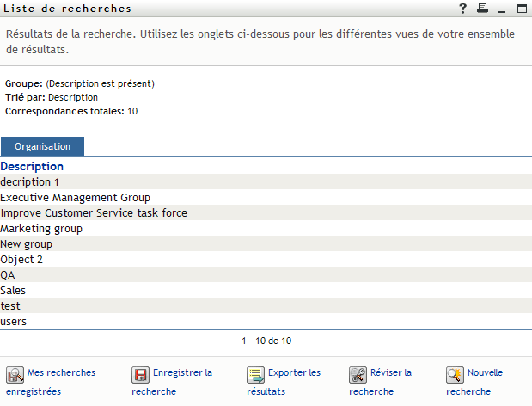Click the saved searches magnifier icon
The image size is (532, 406).
[x=15, y=375]
